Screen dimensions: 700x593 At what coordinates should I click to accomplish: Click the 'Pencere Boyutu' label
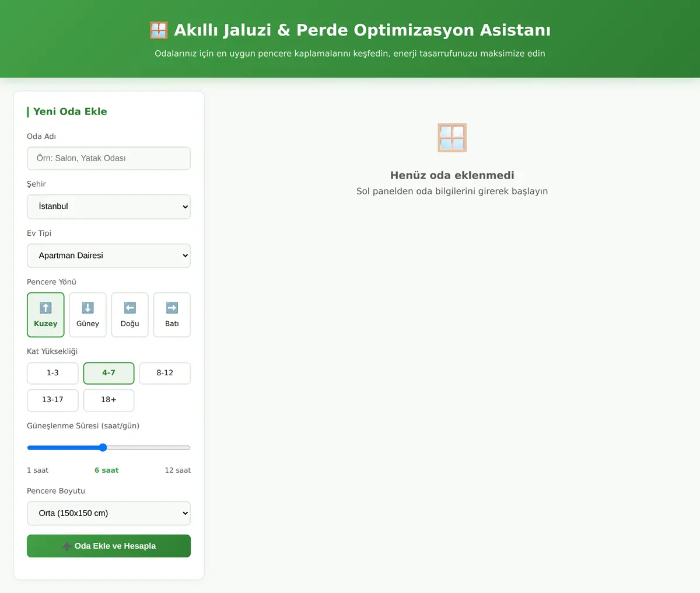[x=56, y=491]
